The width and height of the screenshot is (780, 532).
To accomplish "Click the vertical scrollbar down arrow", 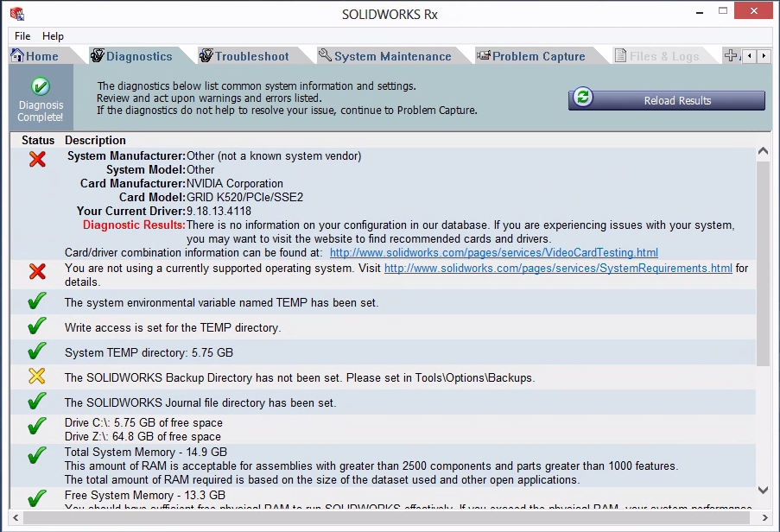I will [763, 491].
